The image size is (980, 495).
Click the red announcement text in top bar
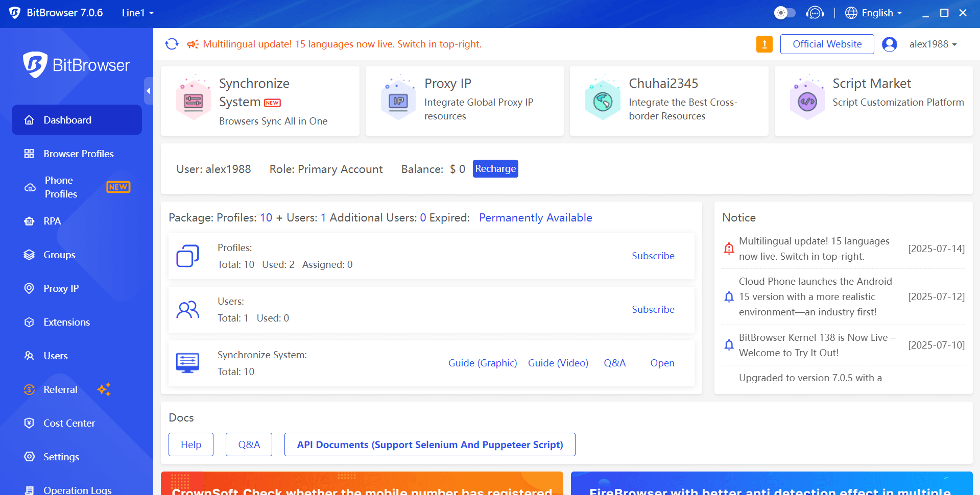click(x=342, y=44)
